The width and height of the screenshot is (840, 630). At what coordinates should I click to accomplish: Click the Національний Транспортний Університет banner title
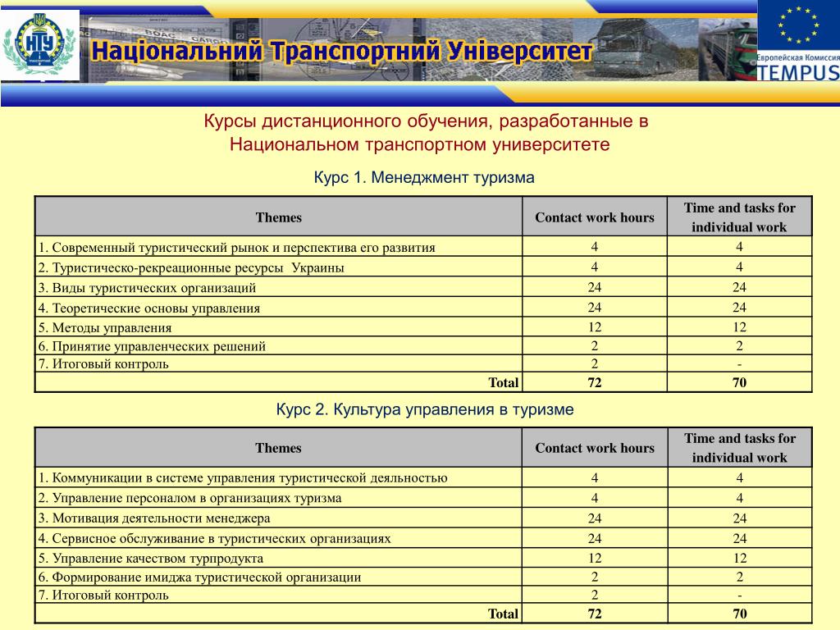[x=342, y=52]
